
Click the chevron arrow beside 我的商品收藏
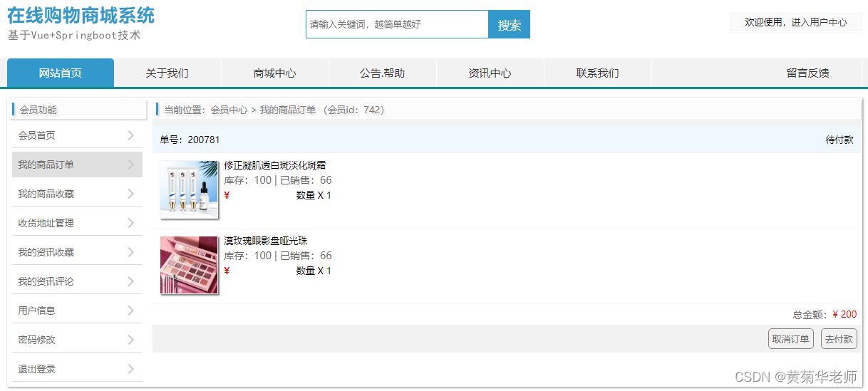coord(130,194)
